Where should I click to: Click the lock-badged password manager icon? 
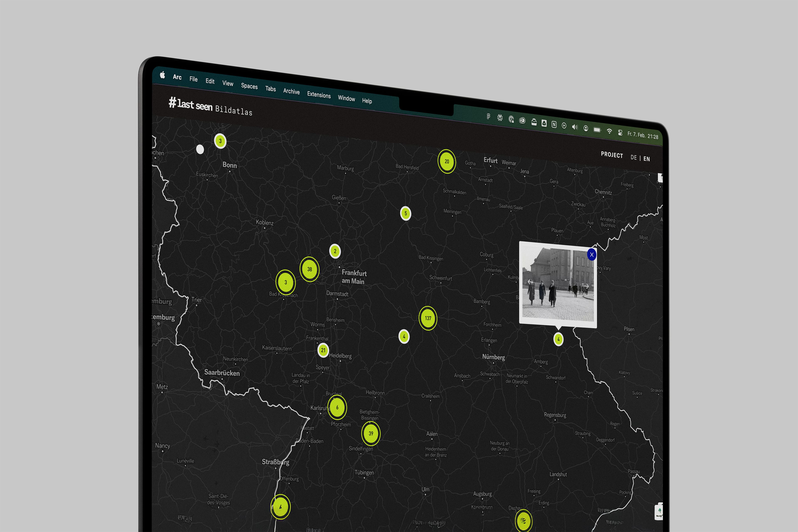(x=511, y=119)
